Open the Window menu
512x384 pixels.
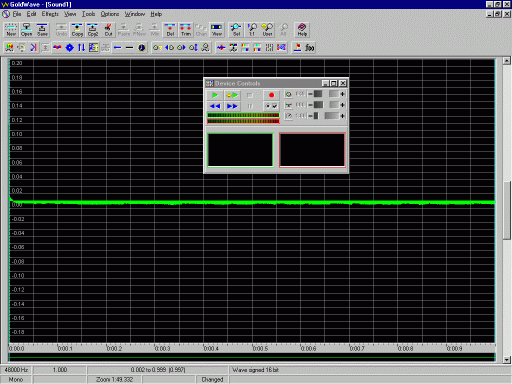(x=135, y=14)
